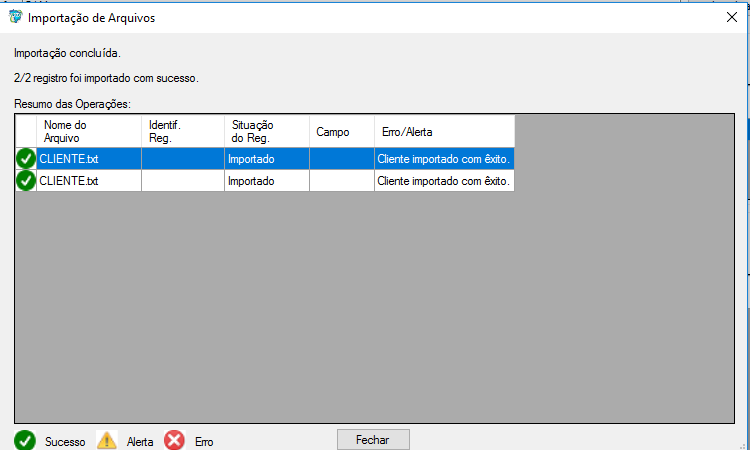Click the Alerta legend label
The image size is (750, 450).
pos(140,442)
